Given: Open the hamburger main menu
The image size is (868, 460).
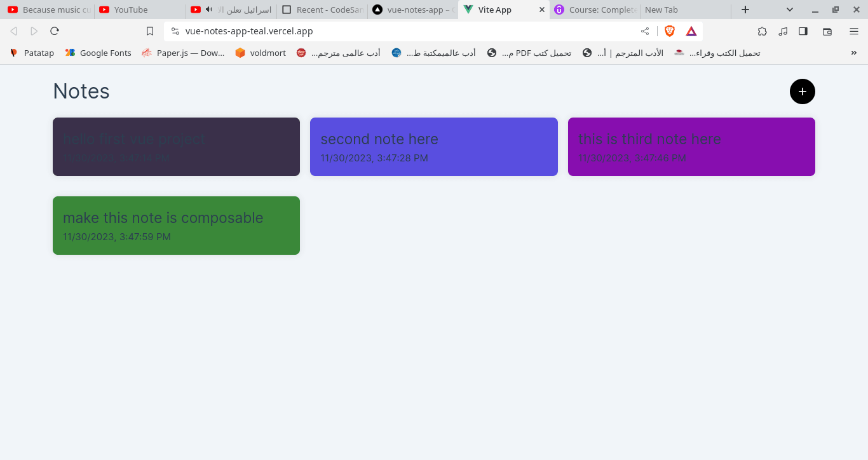Looking at the screenshot, I should pos(854,31).
